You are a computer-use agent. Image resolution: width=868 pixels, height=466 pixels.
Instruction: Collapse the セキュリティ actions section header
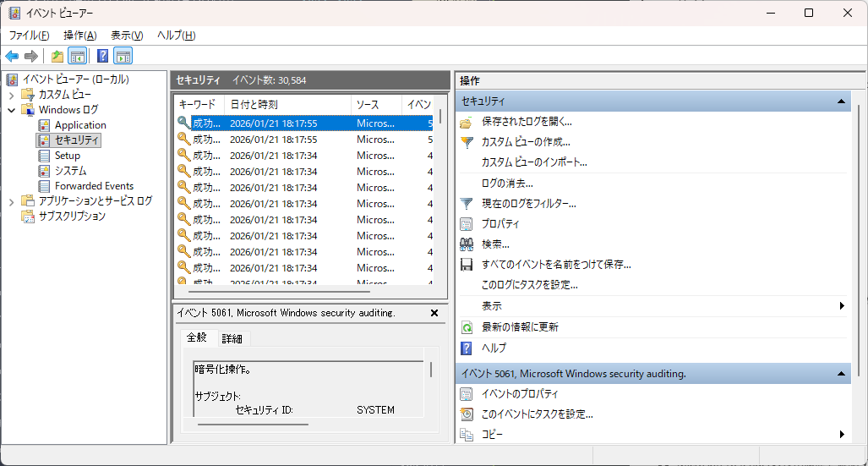[841, 101]
